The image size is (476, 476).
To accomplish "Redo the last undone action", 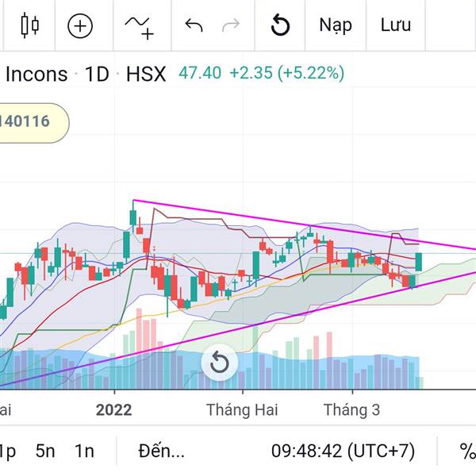I will tap(231, 25).
